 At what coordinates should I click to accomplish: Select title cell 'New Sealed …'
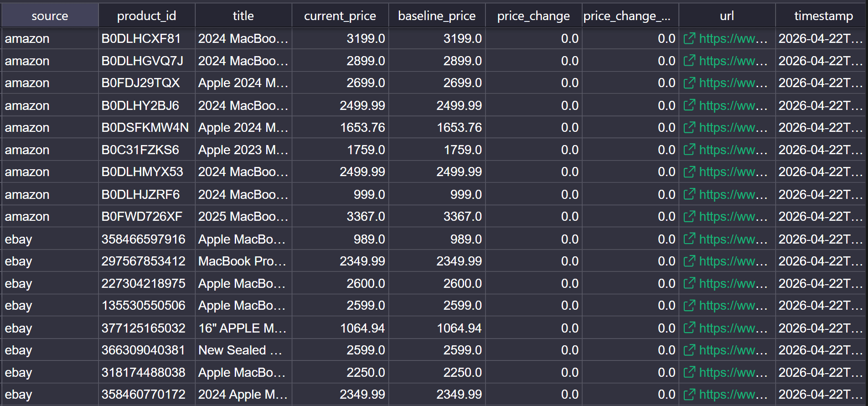coord(243,350)
